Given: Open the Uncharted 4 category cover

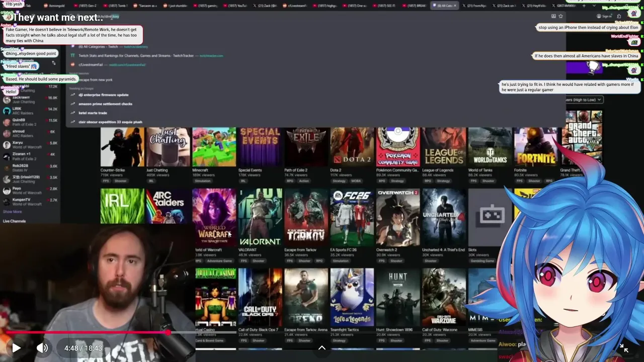Looking at the screenshot, I should click(x=444, y=217).
